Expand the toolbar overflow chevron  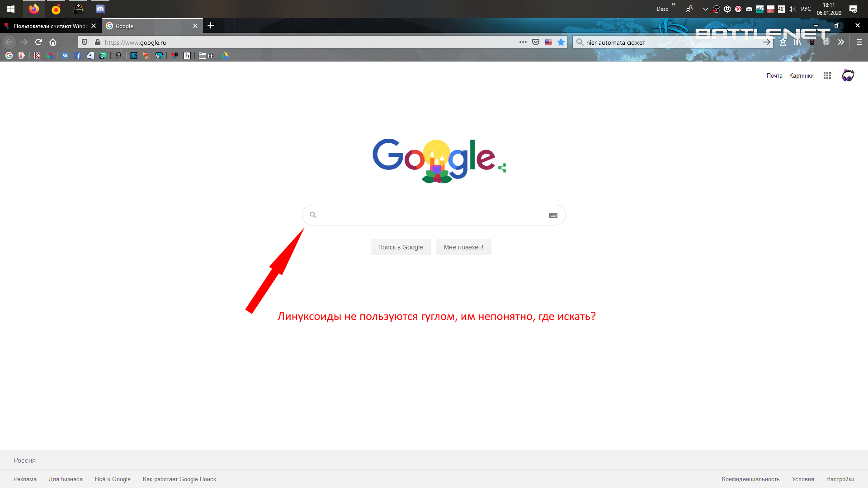(841, 42)
